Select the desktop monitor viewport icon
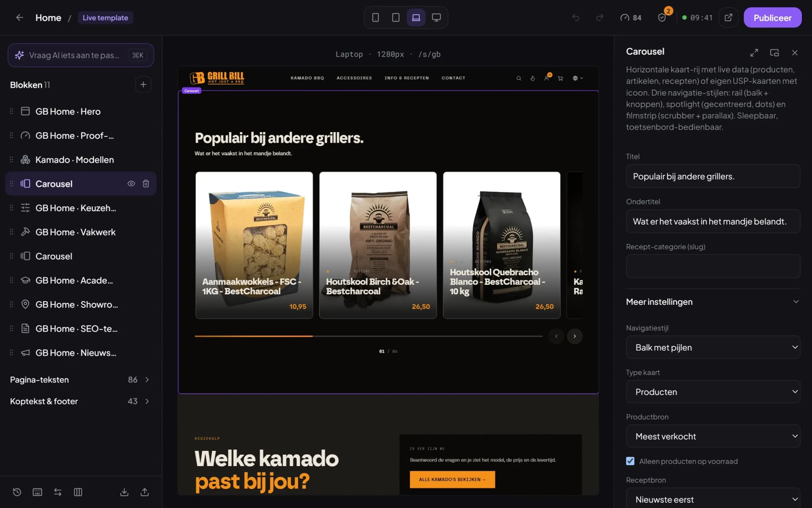This screenshot has width=812, height=508. point(436,17)
